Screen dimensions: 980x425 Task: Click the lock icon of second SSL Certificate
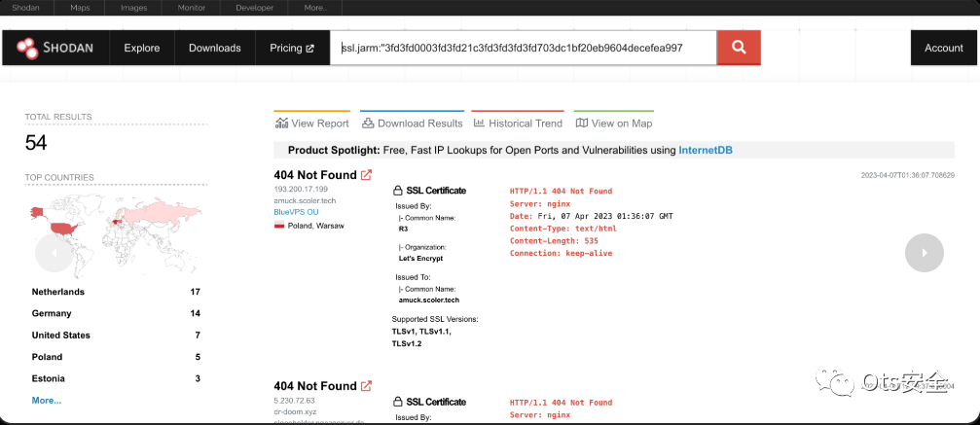[397, 402]
